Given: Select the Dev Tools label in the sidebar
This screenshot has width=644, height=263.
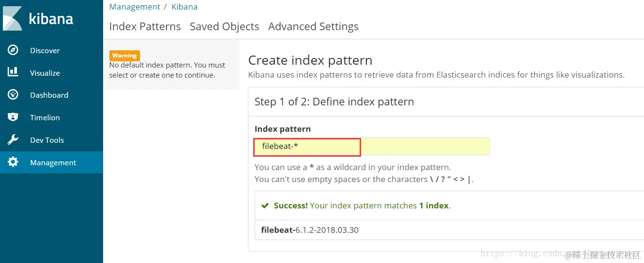Looking at the screenshot, I should coord(47,140).
